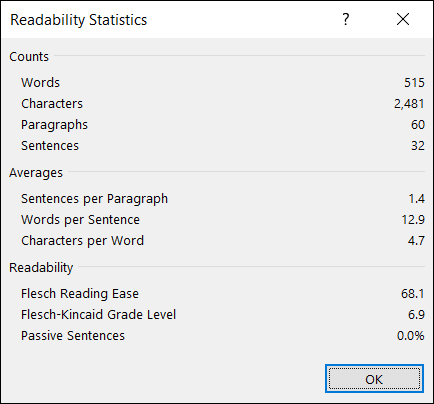Click the Flesch-Kincaid Grade Level label
The height and width of the screenshot is (404, 434).
tap(98, 315)
